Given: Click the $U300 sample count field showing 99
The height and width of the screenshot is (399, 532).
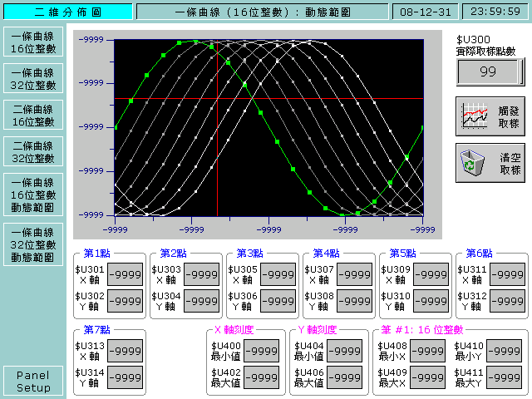Looking at the screenshot, I should click(489, 72).
